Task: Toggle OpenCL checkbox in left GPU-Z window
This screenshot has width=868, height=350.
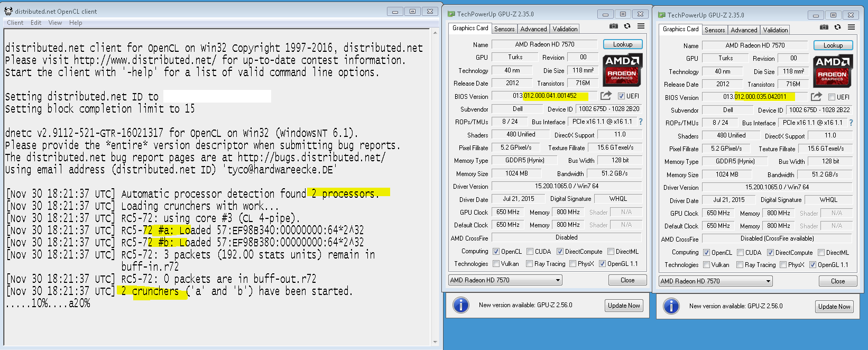Action: coord(496,252)
